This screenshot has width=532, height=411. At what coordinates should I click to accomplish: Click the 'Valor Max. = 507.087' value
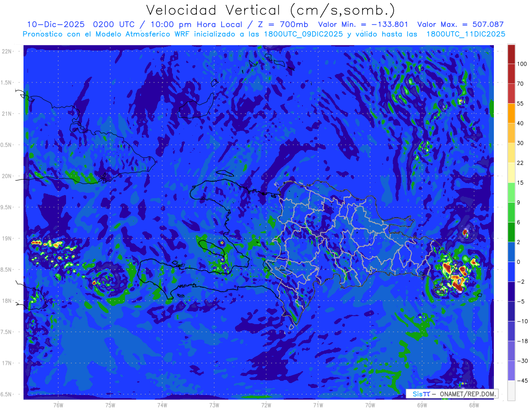coord(461,24)
